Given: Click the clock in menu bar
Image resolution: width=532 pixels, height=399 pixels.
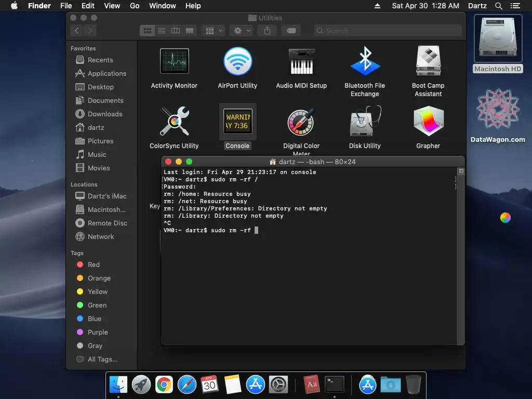Looking at the screenshot, I should click(425, 6).
